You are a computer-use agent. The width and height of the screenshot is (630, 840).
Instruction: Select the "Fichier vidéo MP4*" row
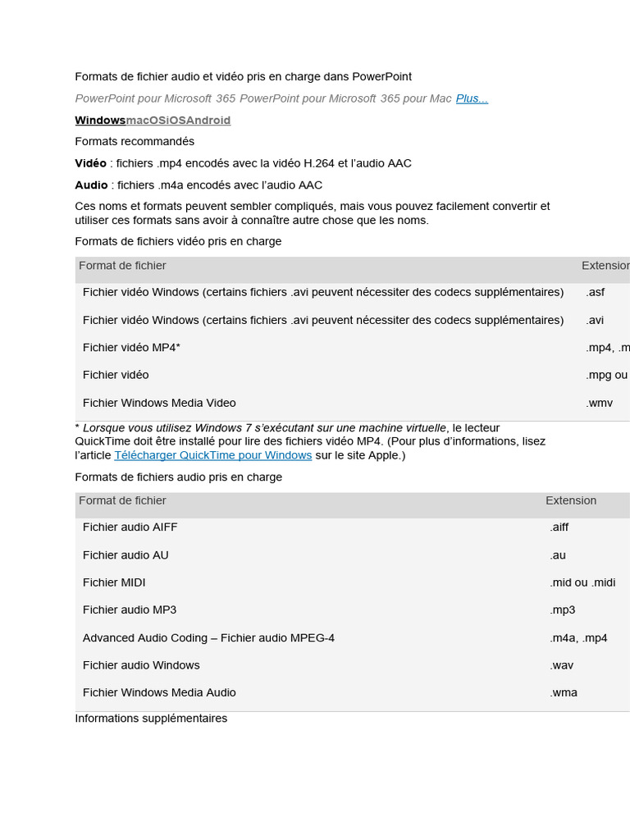[x=131, y=348]
